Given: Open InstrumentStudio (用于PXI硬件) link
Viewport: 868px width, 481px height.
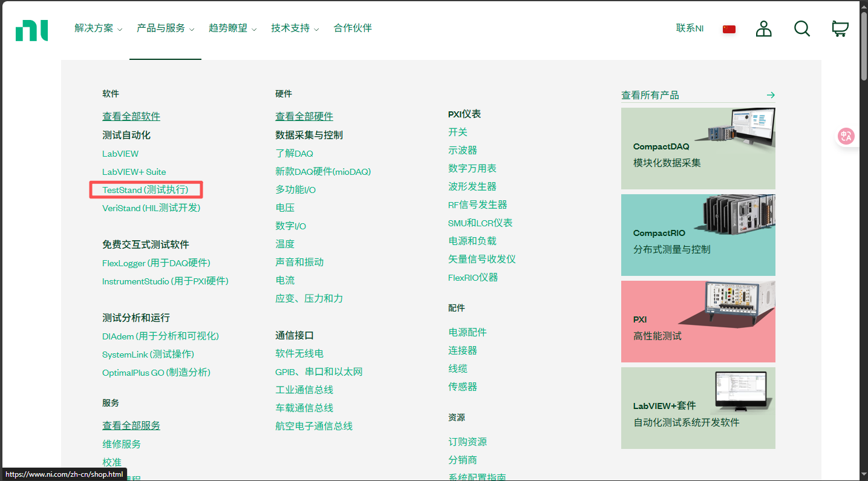Looking at the screenshot, I should click(x=165, y=281).
